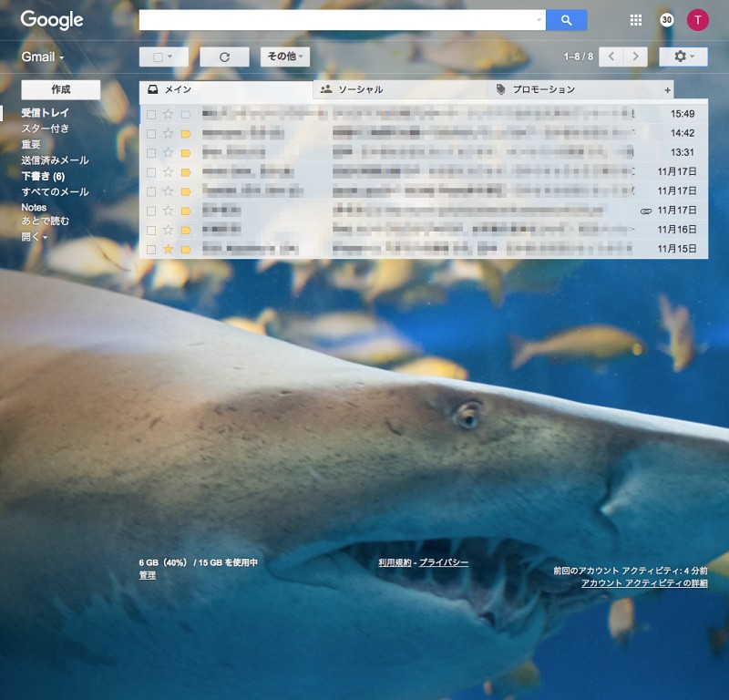The image size is (729, 700).
Task: Open the その他 dropdown menu
Action: click(285, 57)
